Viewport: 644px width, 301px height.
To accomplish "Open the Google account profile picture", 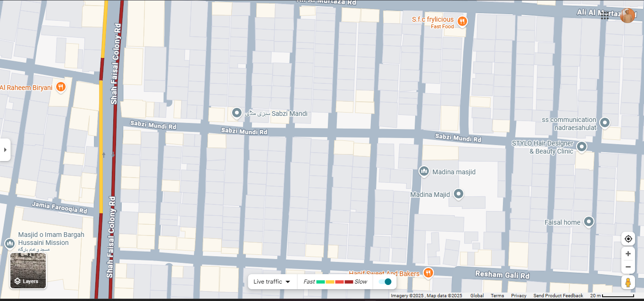I will coord(627,16).
